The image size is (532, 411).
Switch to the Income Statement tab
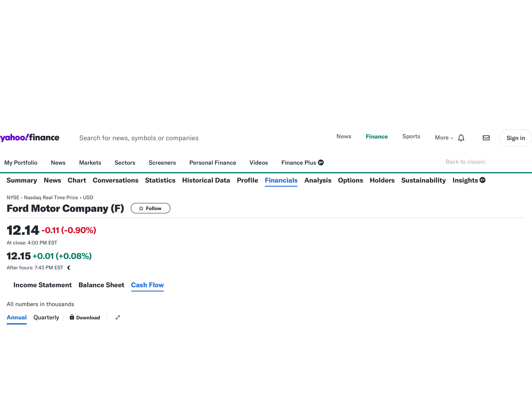42,285
